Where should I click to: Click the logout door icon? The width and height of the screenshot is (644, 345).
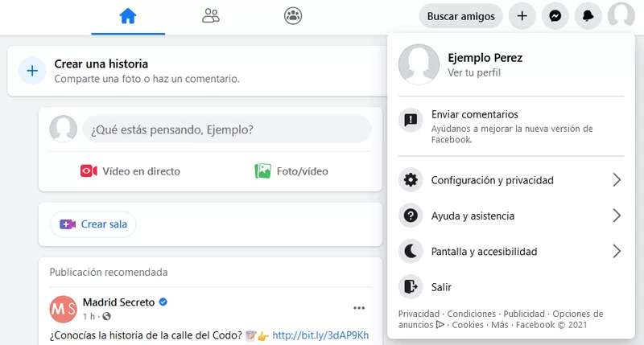(411, 287)
